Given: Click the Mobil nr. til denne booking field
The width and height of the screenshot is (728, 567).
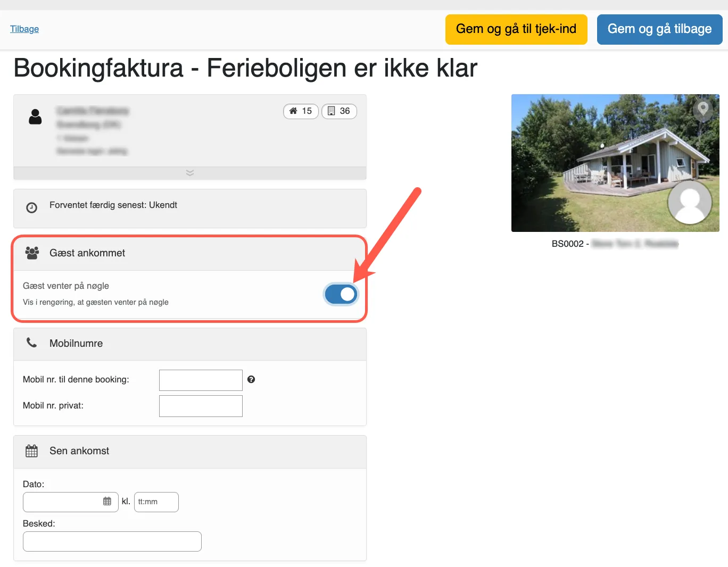Looking at the screenshot, I should pos(201,380).
